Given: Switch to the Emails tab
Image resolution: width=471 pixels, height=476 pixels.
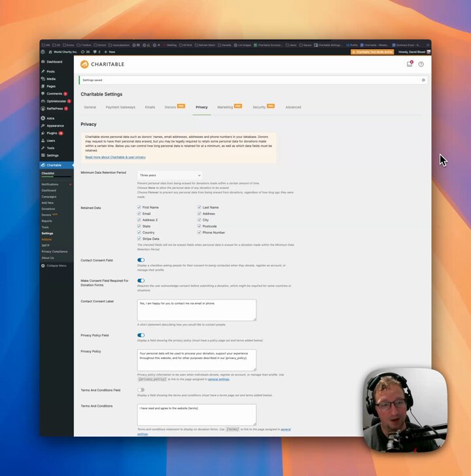Looking at the screenshot, I should point(150,107).
